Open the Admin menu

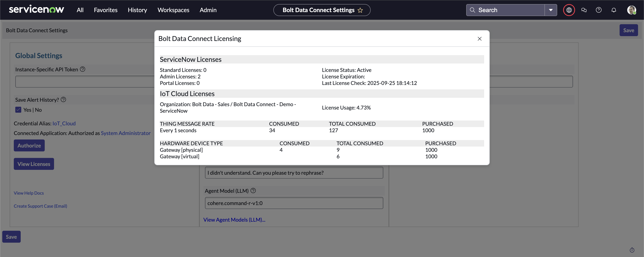(208, 10)
